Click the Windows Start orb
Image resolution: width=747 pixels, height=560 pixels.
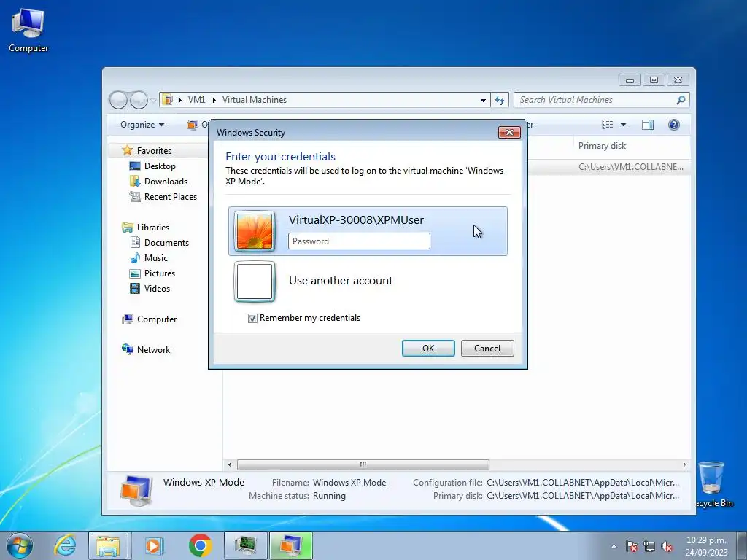tap(20, 545)
